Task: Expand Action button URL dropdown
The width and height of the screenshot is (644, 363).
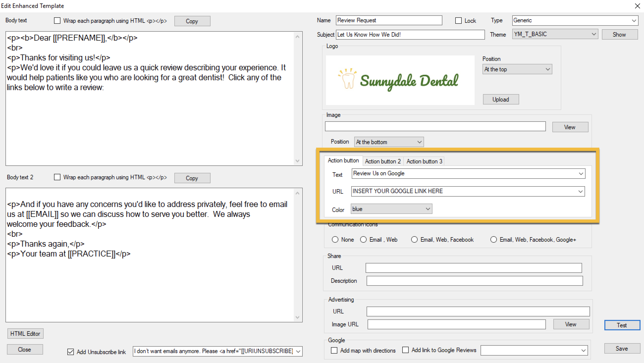Action: 580,191
